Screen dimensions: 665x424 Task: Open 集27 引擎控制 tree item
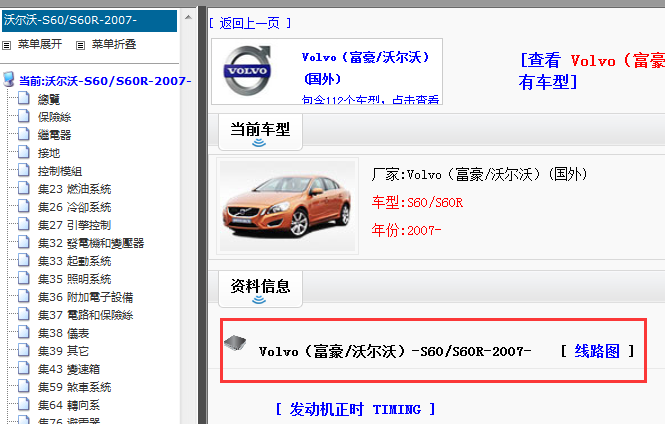point(74,225)
